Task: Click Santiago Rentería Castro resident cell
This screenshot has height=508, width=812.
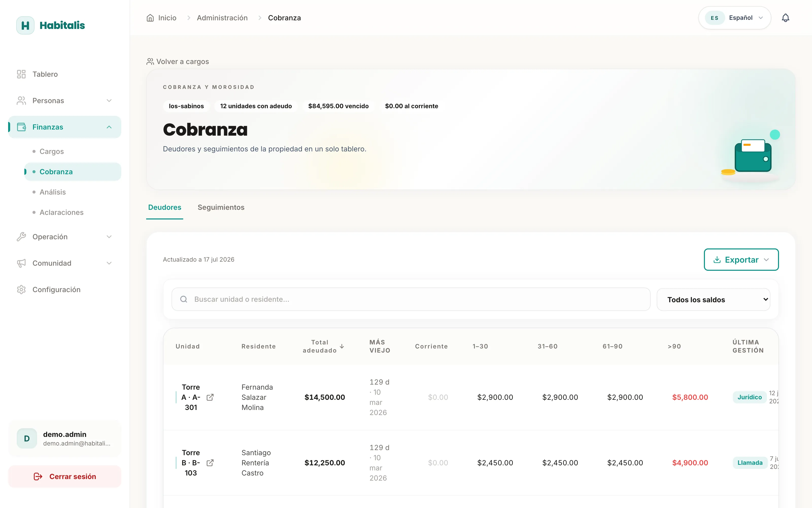Action: pos(256,463)
